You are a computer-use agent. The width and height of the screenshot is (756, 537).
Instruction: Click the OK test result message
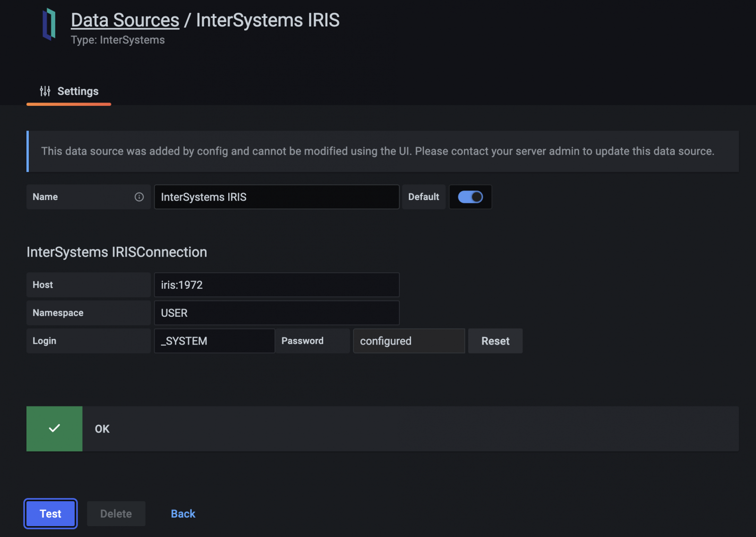103,429
